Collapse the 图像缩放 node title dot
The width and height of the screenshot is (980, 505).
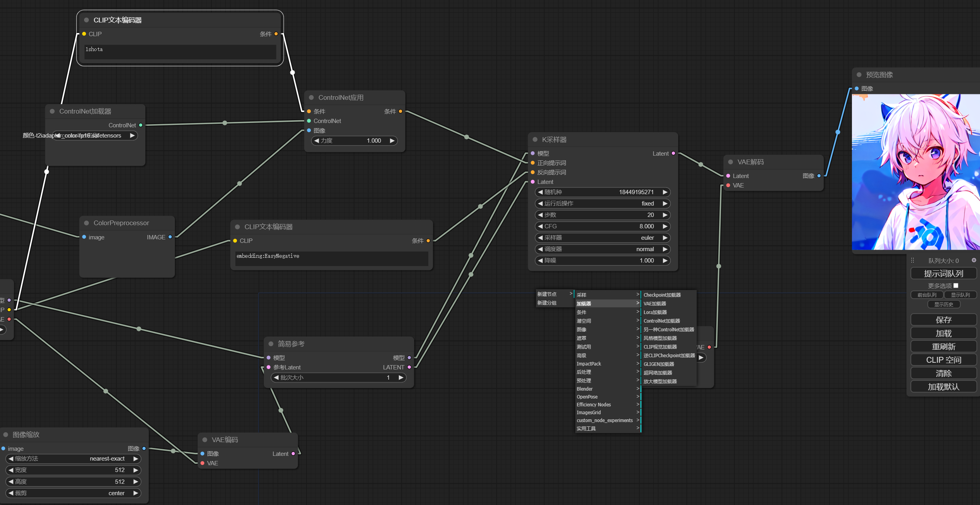point(6,434)
